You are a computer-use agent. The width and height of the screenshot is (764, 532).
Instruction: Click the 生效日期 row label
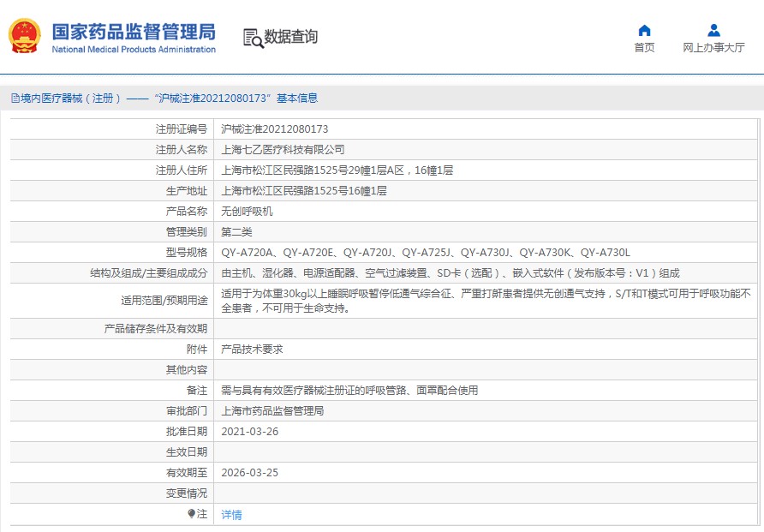pyautogui.click(x=187, y=452)
